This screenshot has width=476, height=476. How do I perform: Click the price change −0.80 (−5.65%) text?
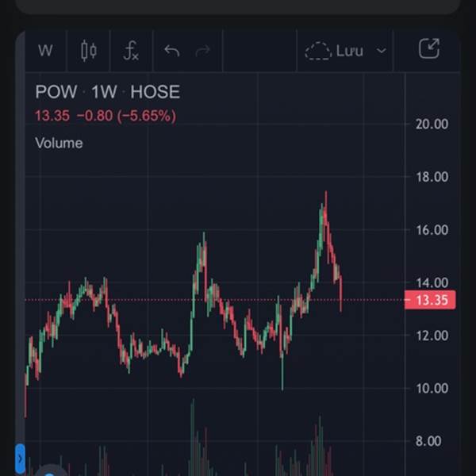pos(126,116)
